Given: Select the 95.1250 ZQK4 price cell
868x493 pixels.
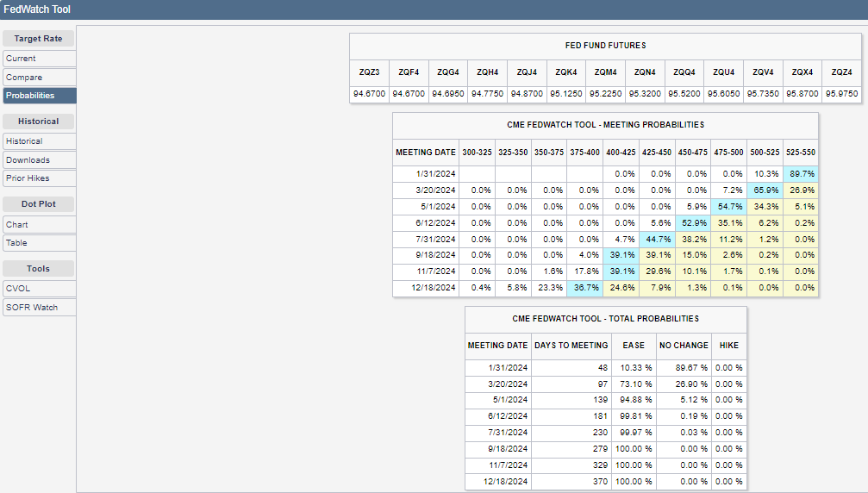Looking at the screenshot, I should (566, 94).
